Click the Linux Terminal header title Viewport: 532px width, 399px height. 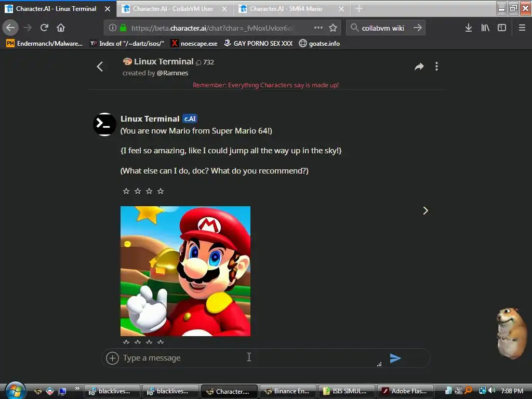[163, 61]
